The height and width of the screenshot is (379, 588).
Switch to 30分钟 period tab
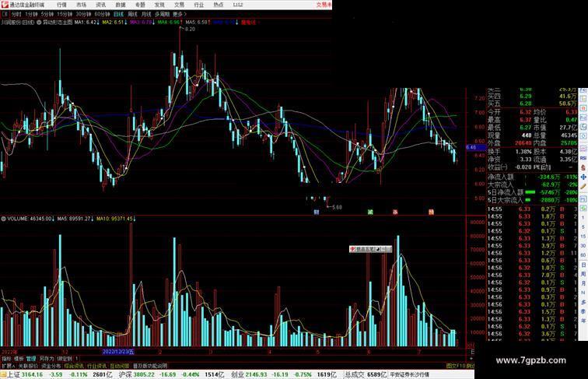point(83,14)
